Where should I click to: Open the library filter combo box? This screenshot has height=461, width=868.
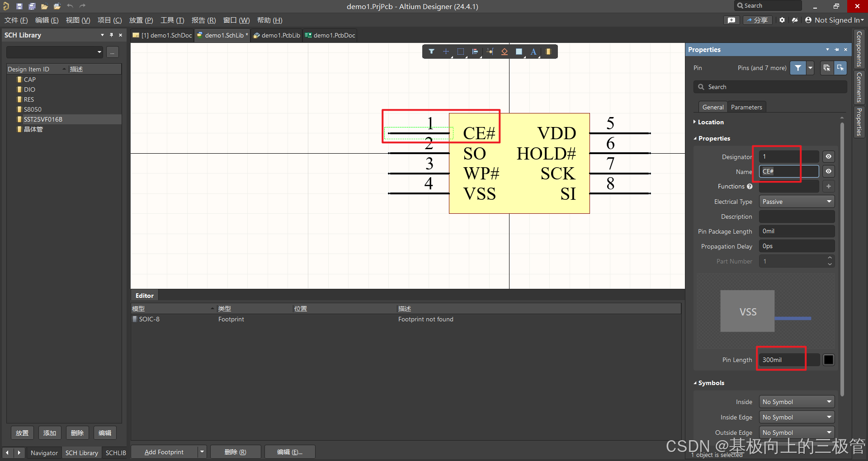point(55,52)
